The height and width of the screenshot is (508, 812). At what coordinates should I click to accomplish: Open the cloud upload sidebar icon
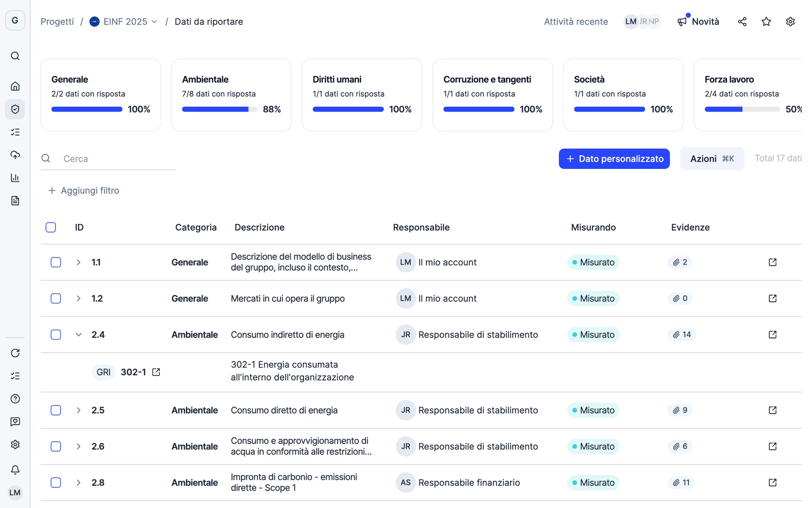[15, 155]
